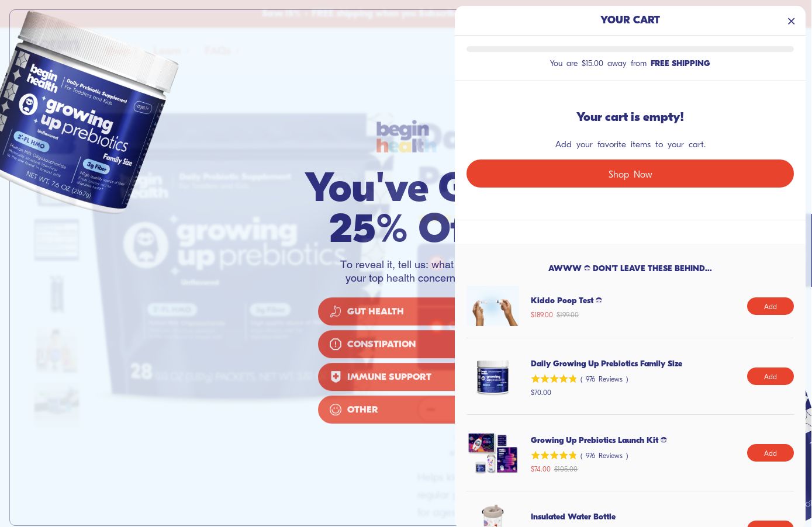
Task: Open the Insulated Water Bottle image
Action: (493, 515)
